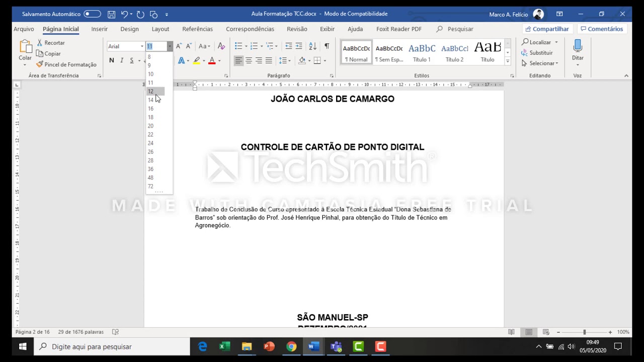
Task: Click the increase font size icon
Action: pos(179,46)
